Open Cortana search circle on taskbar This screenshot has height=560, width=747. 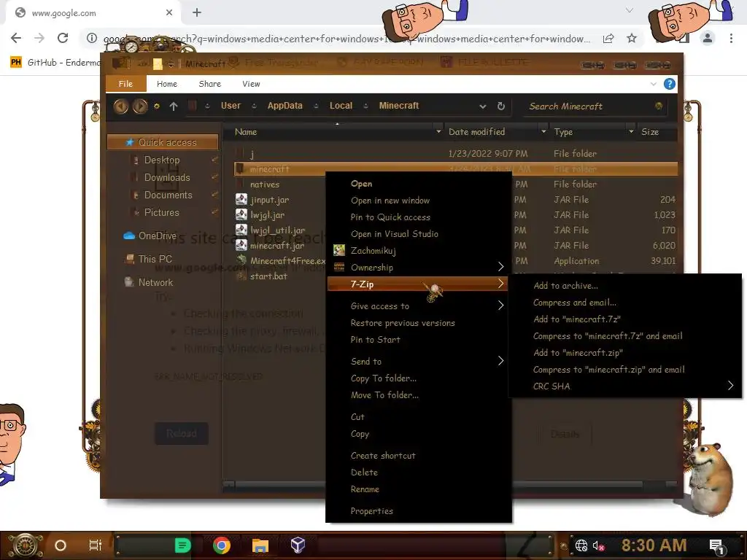tap(60, 545)
